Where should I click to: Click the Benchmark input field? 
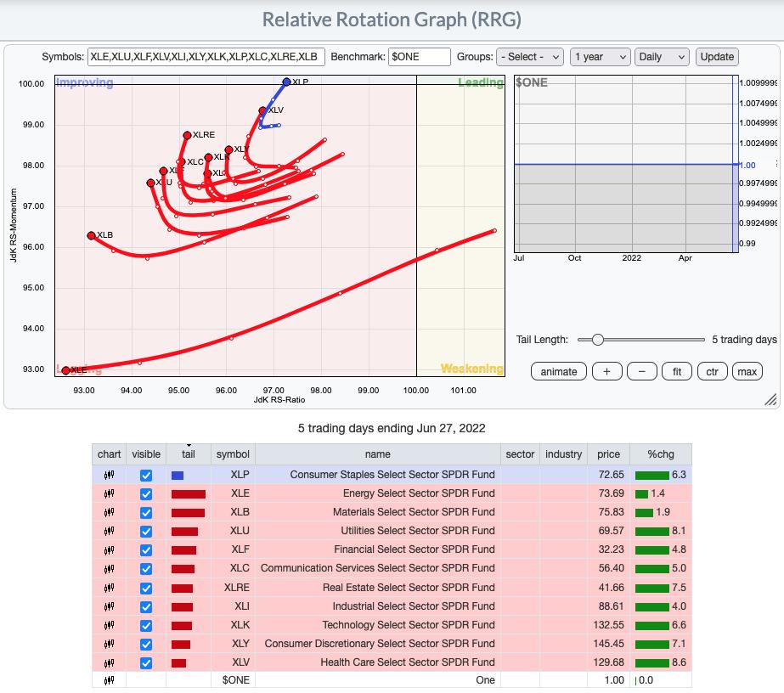(420, 57)
